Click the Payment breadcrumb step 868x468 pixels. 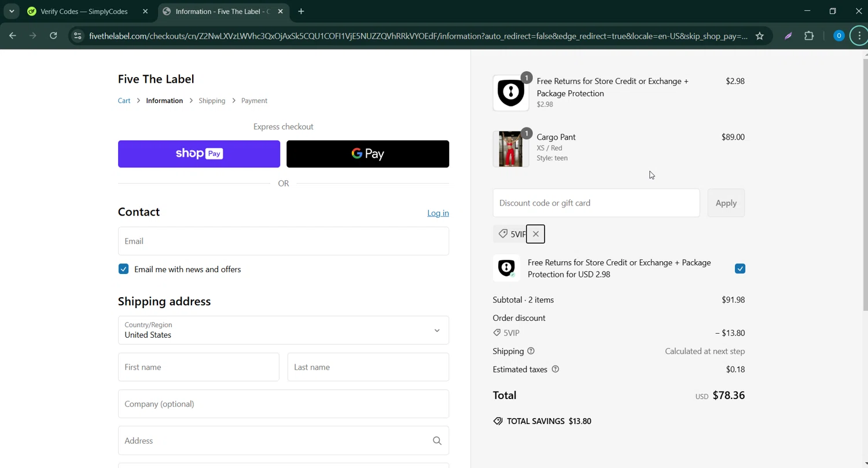tap(254, 101)
